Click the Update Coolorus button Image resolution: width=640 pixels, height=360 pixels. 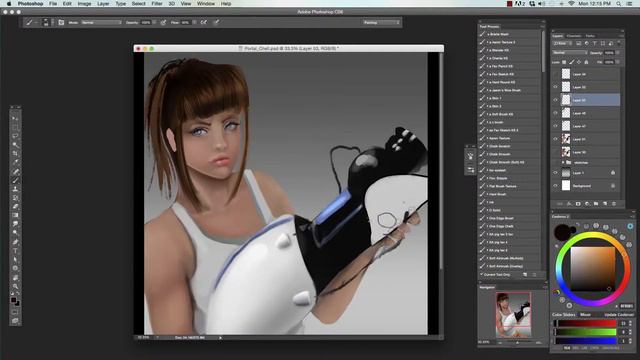(619, 315)
